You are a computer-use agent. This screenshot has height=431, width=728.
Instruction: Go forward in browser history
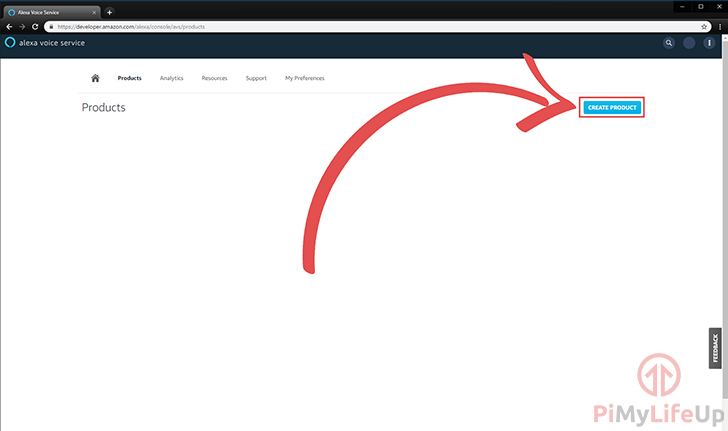click(x=22, y=26)
